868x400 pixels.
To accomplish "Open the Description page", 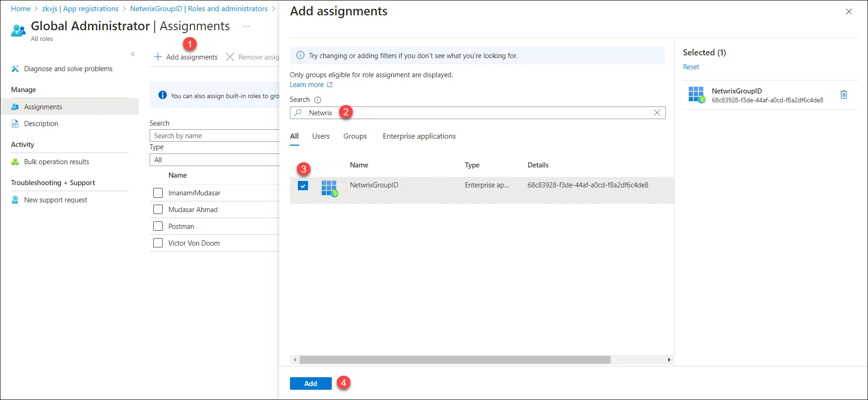I will (41, 124).
